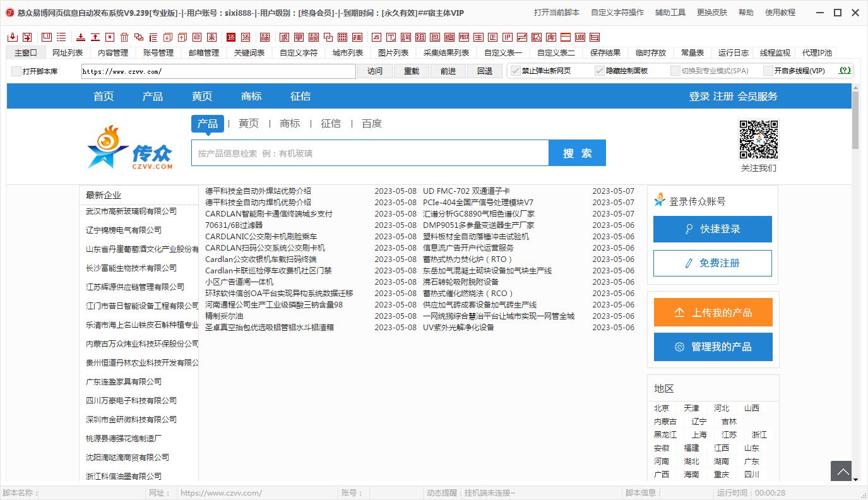Viewport: 868px width, 500px height.
Task: Toggle the 禁止弹出新网页 checkbox
Action: (x=515, y=71)
